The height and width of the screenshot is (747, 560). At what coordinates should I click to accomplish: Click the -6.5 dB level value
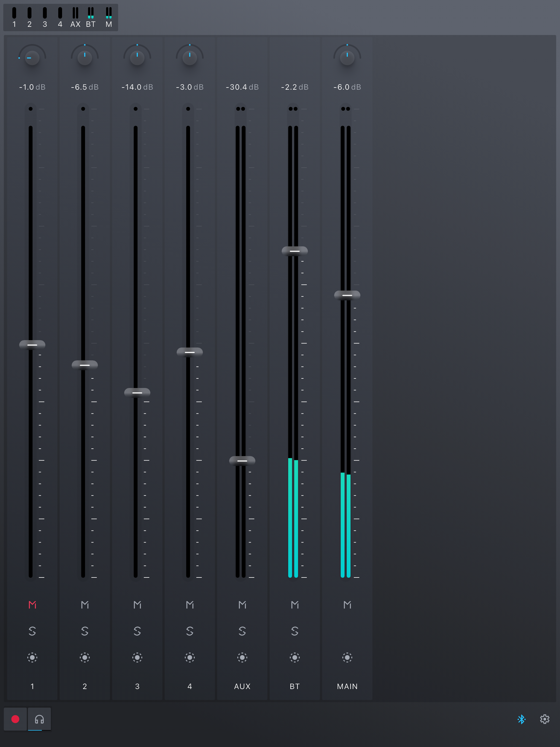tap(85, 87)
